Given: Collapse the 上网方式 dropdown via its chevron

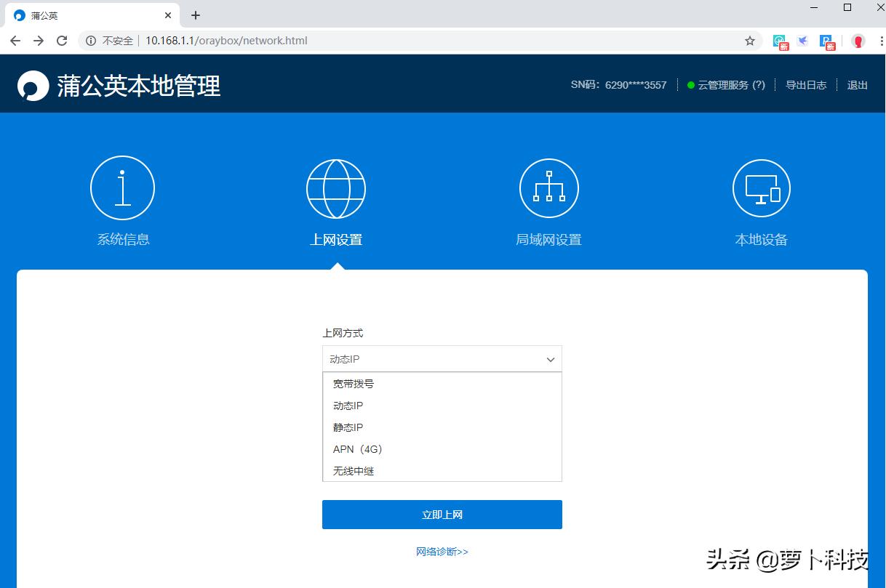Looking at the screenshot, I should tap(551, 359).
